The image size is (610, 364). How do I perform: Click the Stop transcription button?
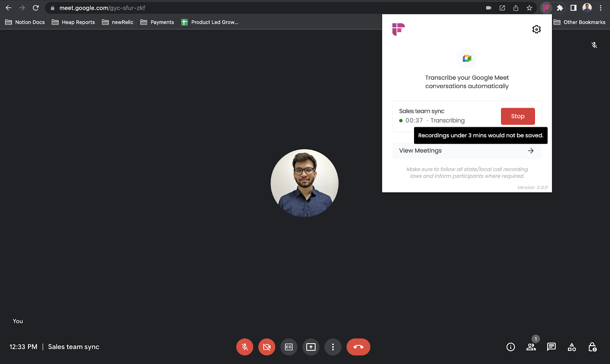[x=517, y=116]
